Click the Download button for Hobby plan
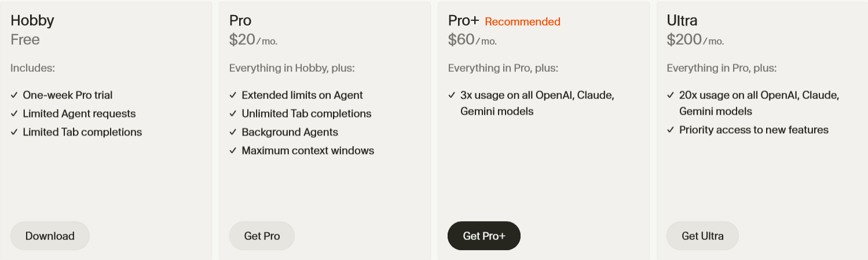Viewport: 868px width, 260px height. [x=50, y=236]
